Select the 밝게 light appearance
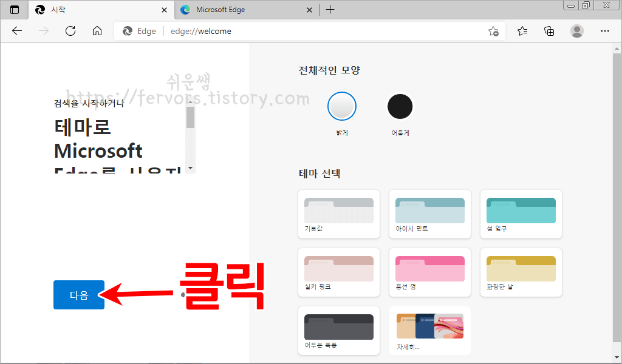Image resolution: width=622 pixels, height=364 pixels. click(x=342, y=106)
